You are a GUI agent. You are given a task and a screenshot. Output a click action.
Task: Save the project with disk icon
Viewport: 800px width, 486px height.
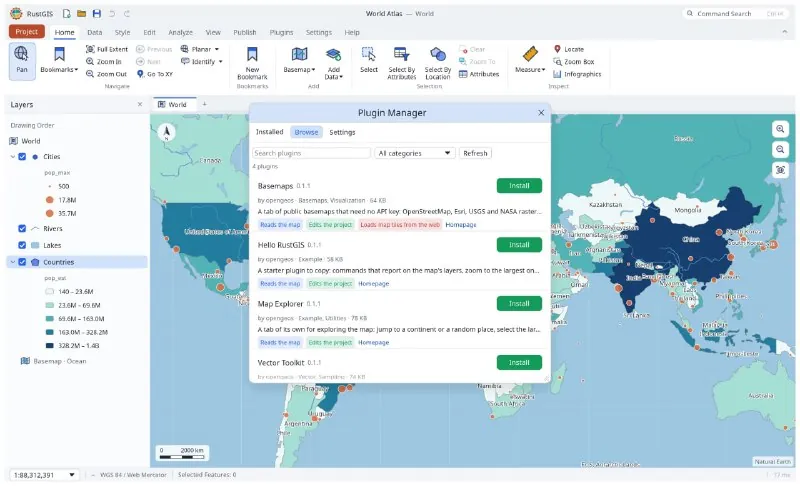[96, 14]
